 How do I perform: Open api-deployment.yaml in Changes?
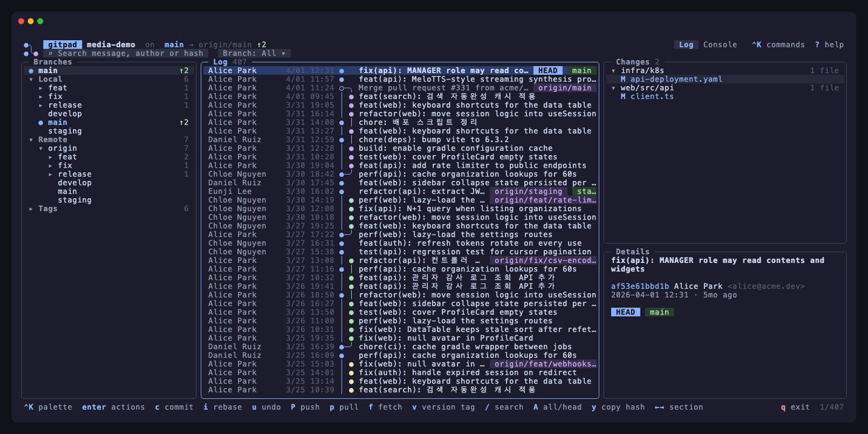[676, 79]
